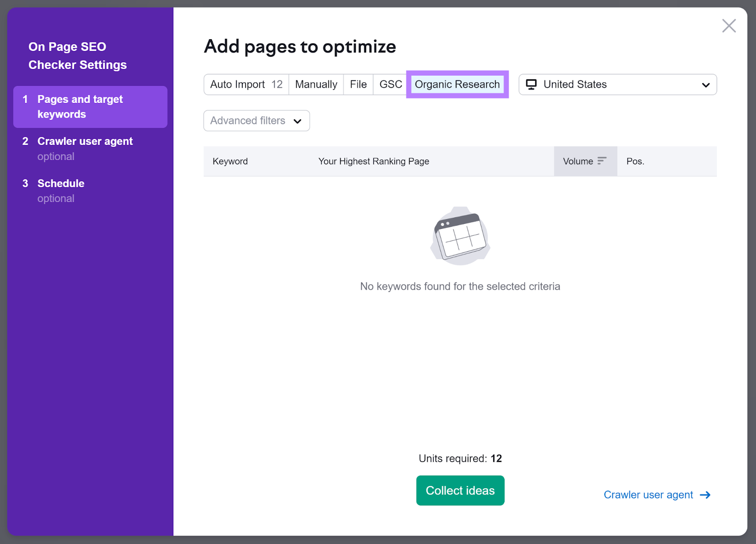Click the X icon to close the settings dialog
Viewport: 756px width, 544px height.
pyautogui.click(x=729, y=25)
